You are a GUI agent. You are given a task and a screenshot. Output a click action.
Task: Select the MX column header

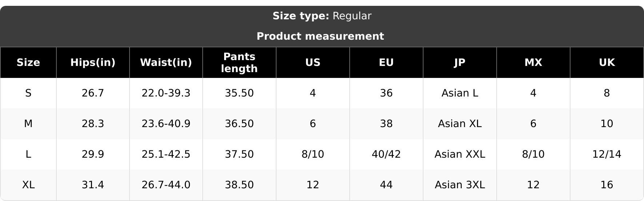533,63
